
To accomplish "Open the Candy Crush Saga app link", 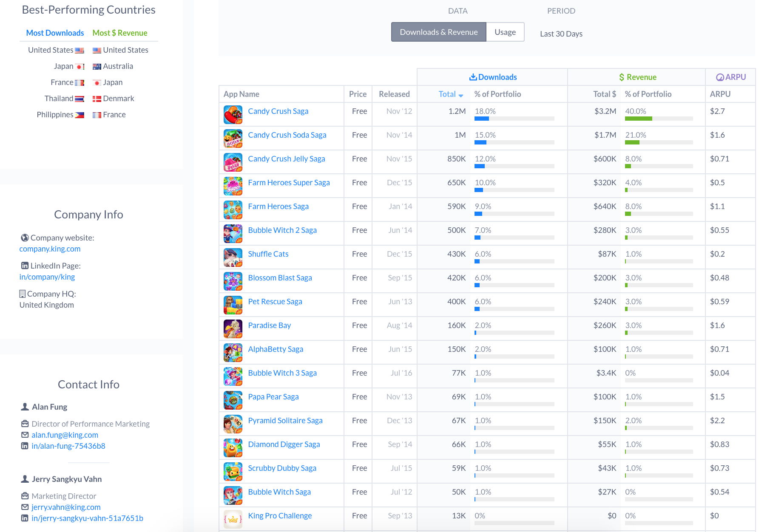I will click(278, 111).
